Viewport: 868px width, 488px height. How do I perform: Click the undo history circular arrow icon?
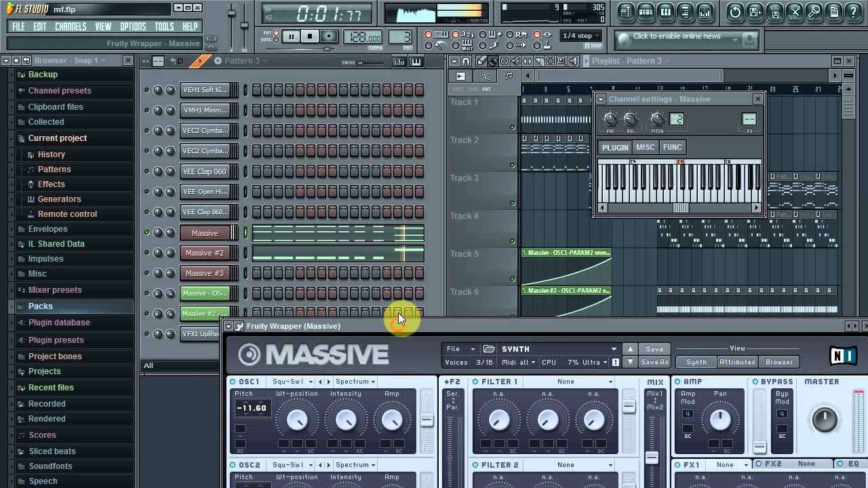coord(735,12)
